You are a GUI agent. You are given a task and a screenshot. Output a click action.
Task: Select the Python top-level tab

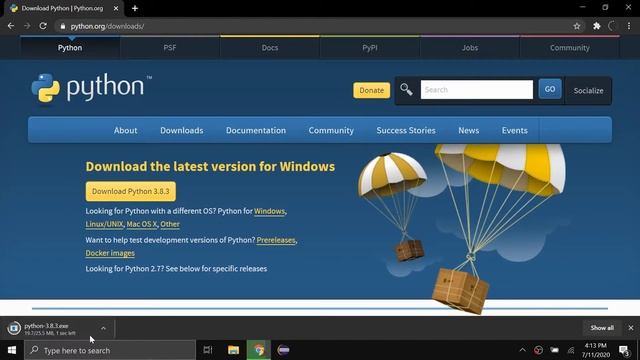click(x=70, y=48)
